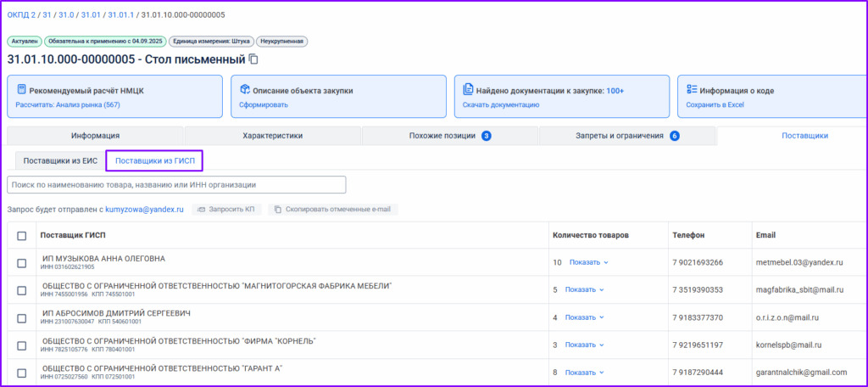Open the Характеристики tab

tap(272, 136)
